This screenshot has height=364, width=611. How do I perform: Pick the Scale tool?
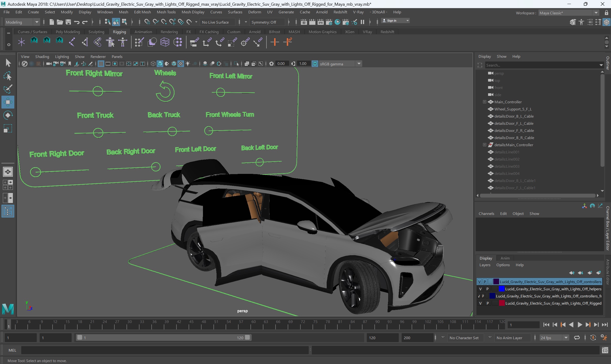click(x=8, y=128)
